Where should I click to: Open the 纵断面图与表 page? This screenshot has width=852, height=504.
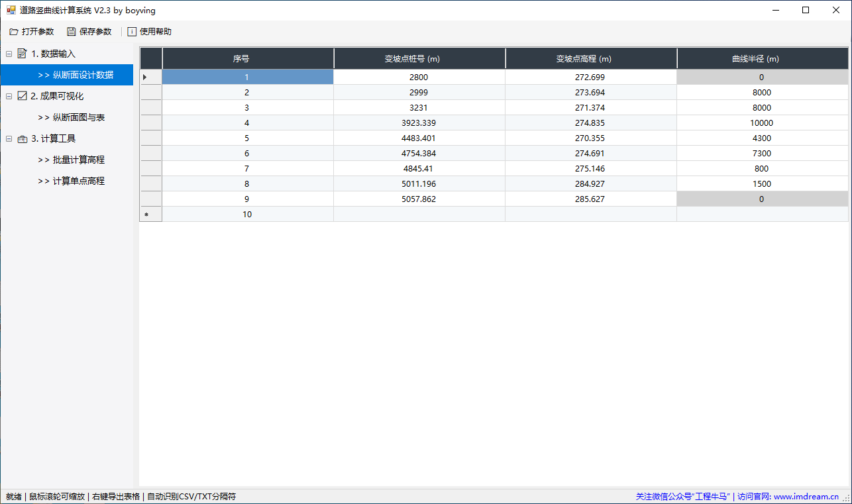pos(78,117)
